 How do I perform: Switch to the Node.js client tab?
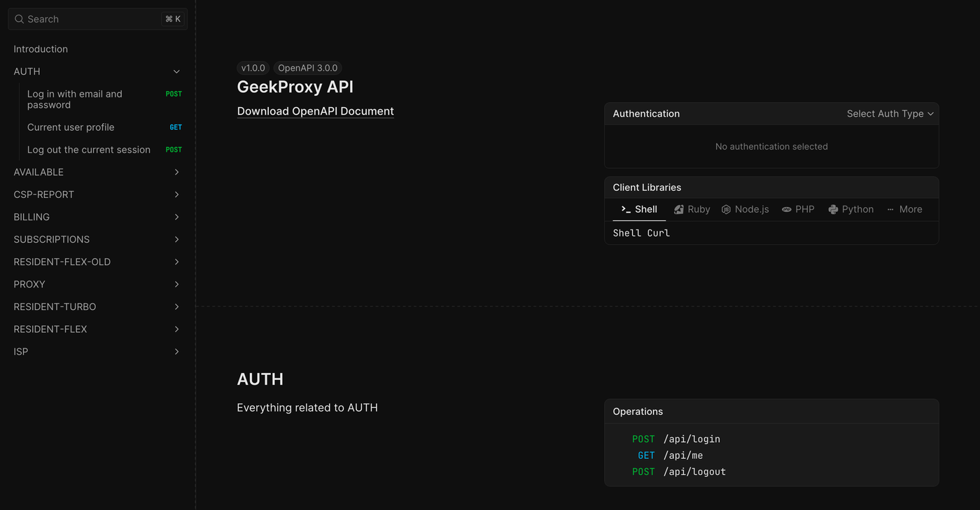tap(745, 209)
